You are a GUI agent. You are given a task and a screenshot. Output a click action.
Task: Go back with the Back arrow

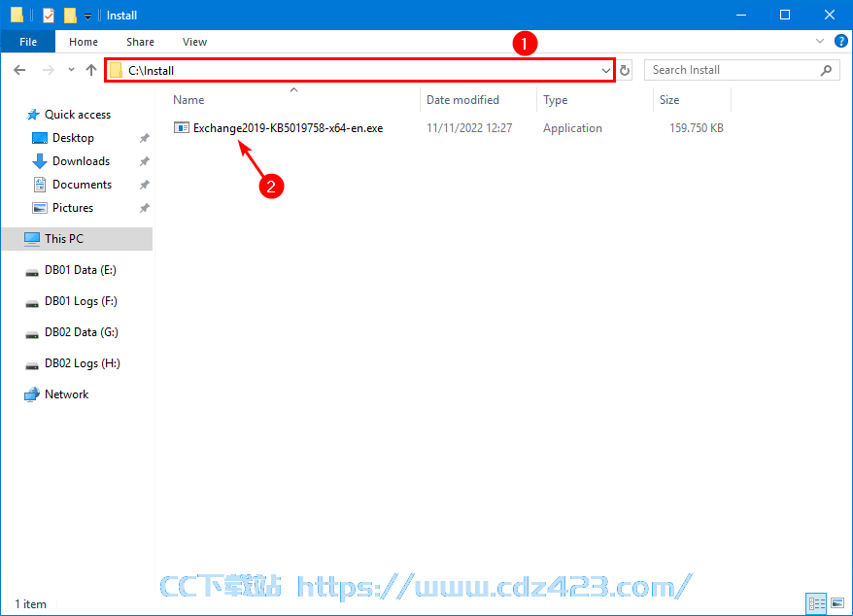19,70
